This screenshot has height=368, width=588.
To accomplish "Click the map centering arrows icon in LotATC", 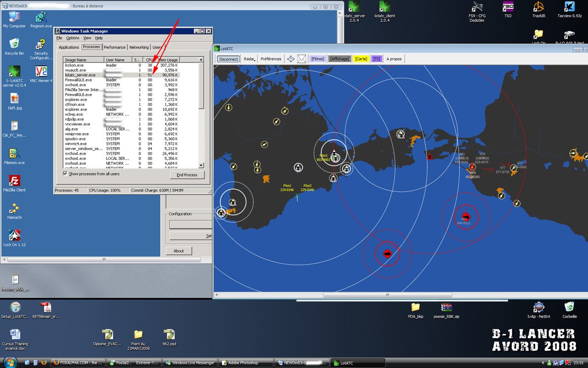I will click(291, 59).
